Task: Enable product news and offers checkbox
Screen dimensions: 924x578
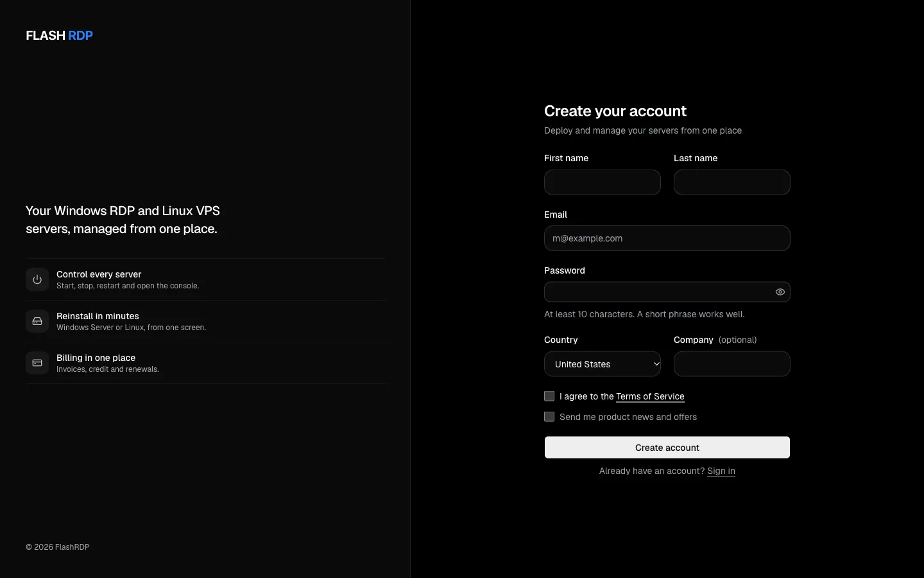Action: click(549, 417)
